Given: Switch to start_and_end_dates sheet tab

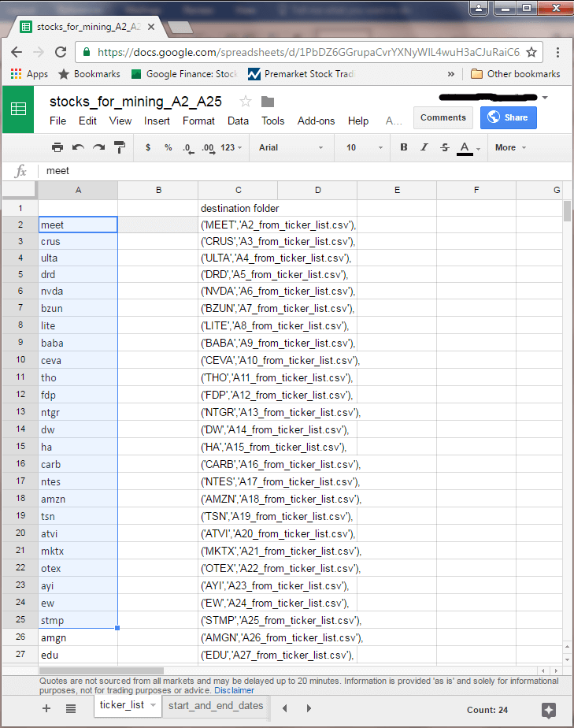Looking at the screenshot, I should coord(216,706).
